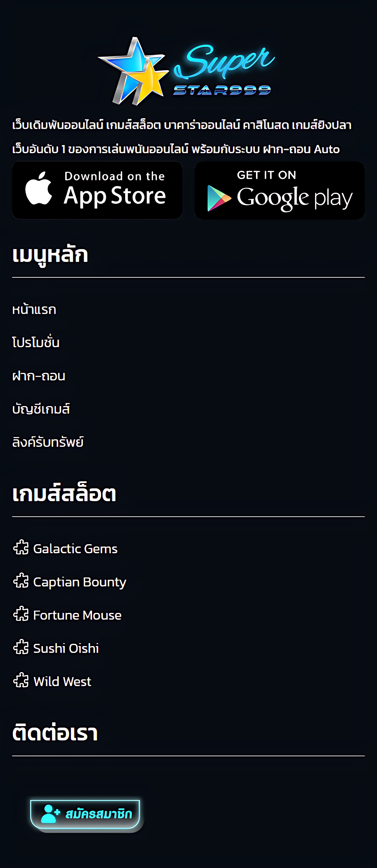377x868 pixels.
Task: Click the puzzle icon beside Wild West
Action: pyautogui.click(x=21, y=680)
